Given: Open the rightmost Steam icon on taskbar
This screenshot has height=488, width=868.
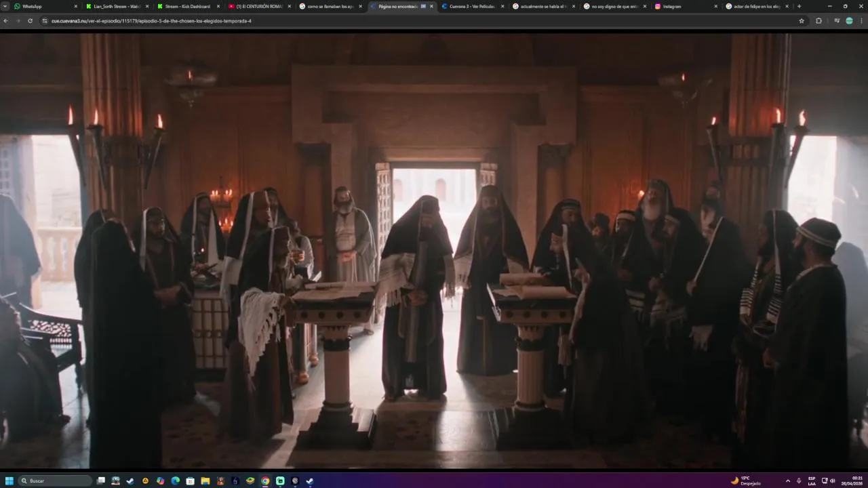Looking at the screenshot, I should click(x=310, y=481).
